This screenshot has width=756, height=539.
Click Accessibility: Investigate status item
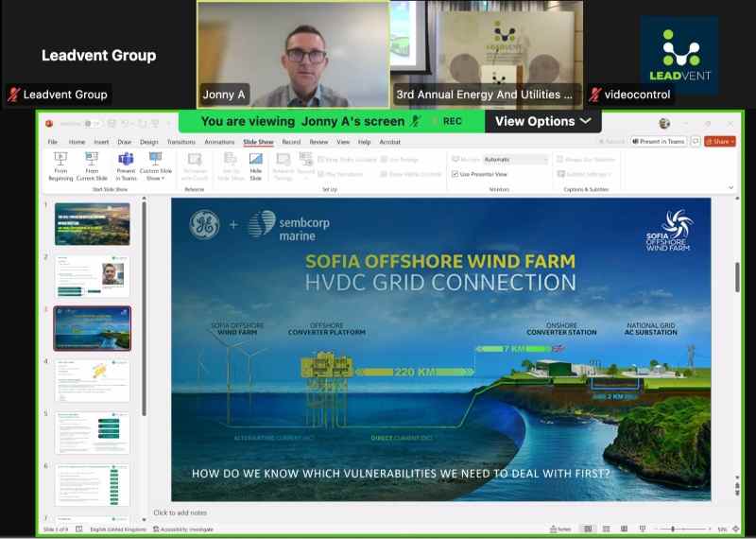pyautogui.click(x=183, y=530)
